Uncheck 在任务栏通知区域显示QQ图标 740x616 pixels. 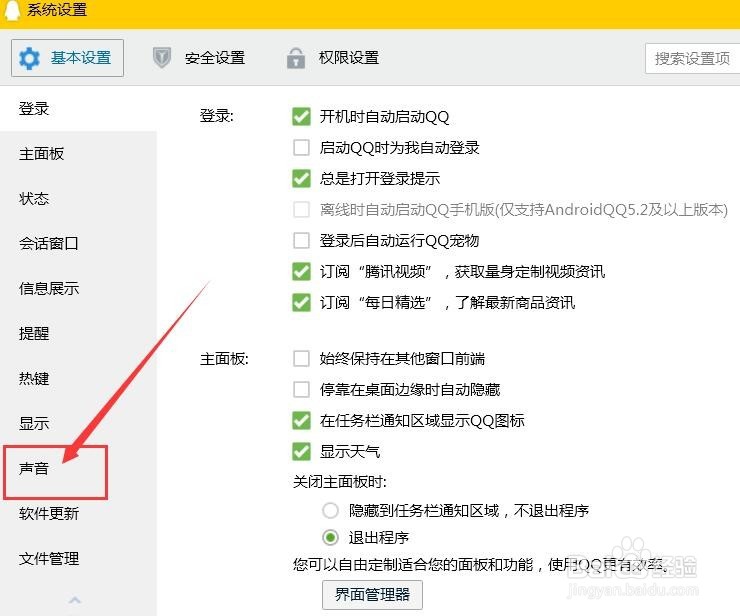click(302, 421)
